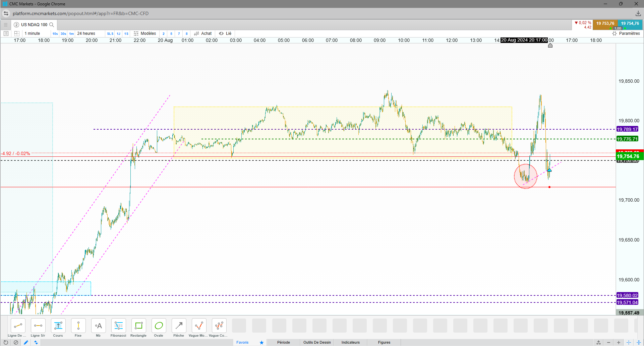This screenshot has height=346, width=644.
Task: Click the horizontal fit chart icon
Action: pos(598,342)
